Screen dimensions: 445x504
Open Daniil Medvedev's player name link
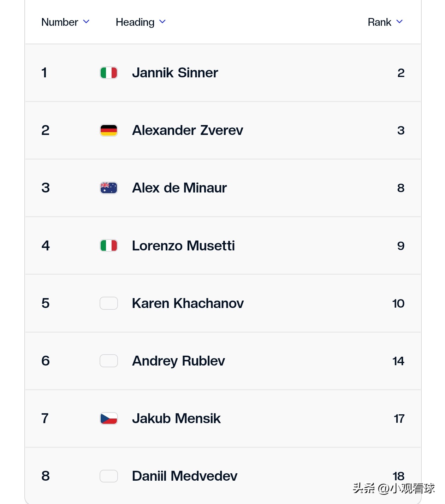click(185, 476)
